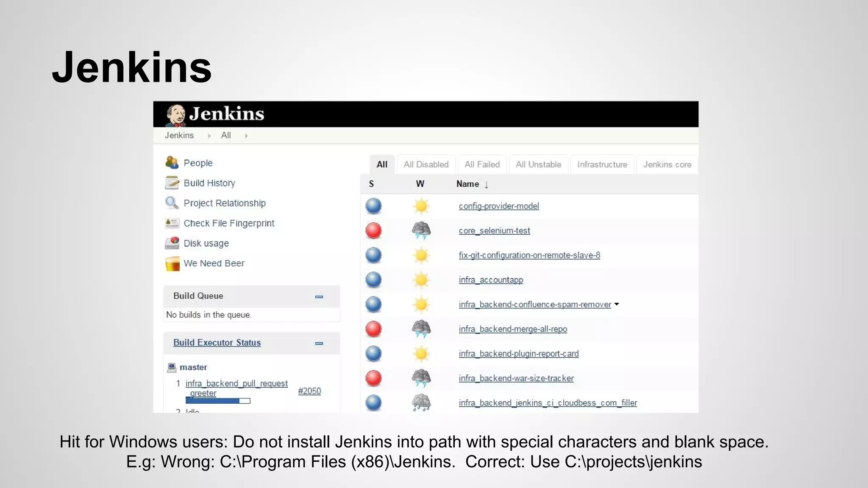Sort jobs by Name column arrow
This screenshot has width=868, height=488.
(487, 185)
